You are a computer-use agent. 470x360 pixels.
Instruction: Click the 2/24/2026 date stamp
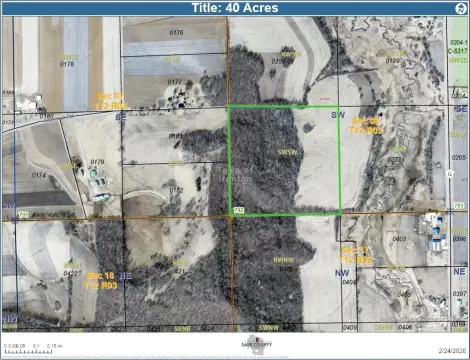point(452,350)
